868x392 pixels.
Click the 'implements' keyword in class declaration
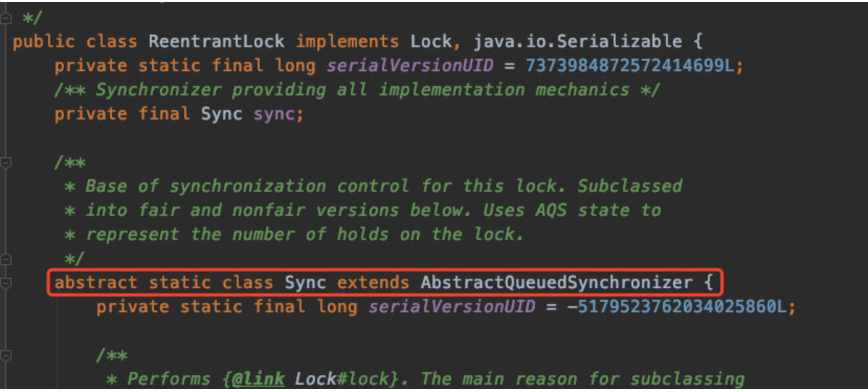(347, 41)
